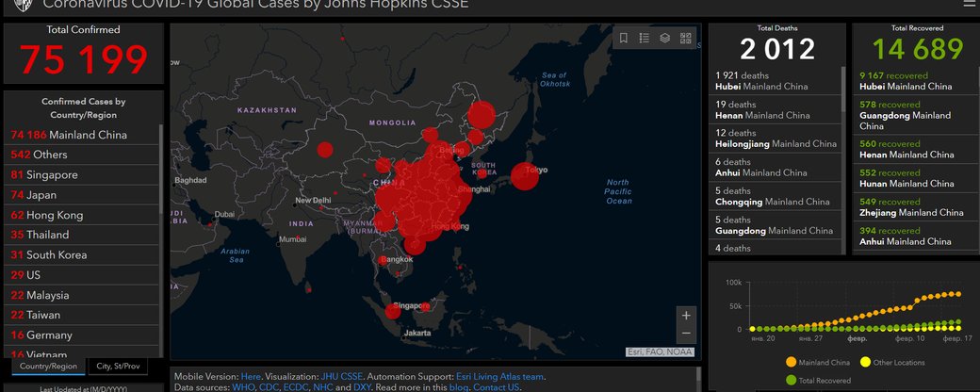This screenshot has width=980, height=392.
Task: Select Taiwan in the country list
Action: point(82,315)
